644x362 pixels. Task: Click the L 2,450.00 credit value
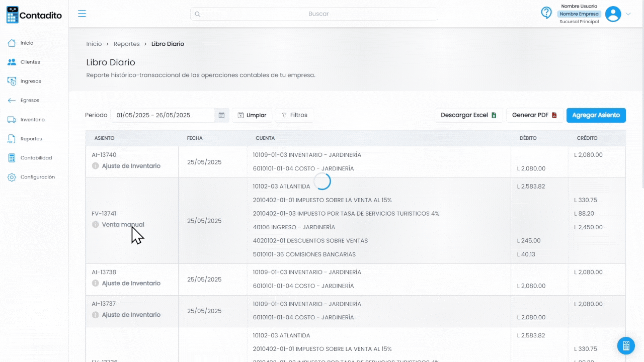pyautogui.click(x=588, y=227)
